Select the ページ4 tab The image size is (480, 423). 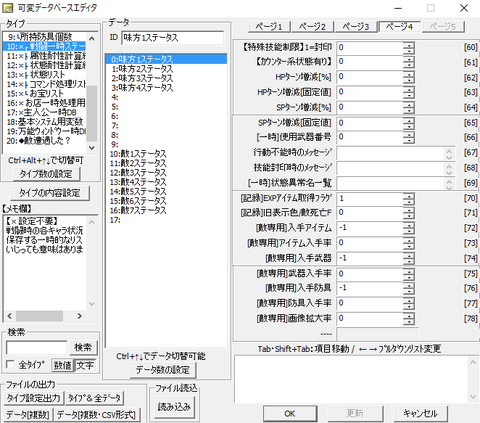(399, 26)
